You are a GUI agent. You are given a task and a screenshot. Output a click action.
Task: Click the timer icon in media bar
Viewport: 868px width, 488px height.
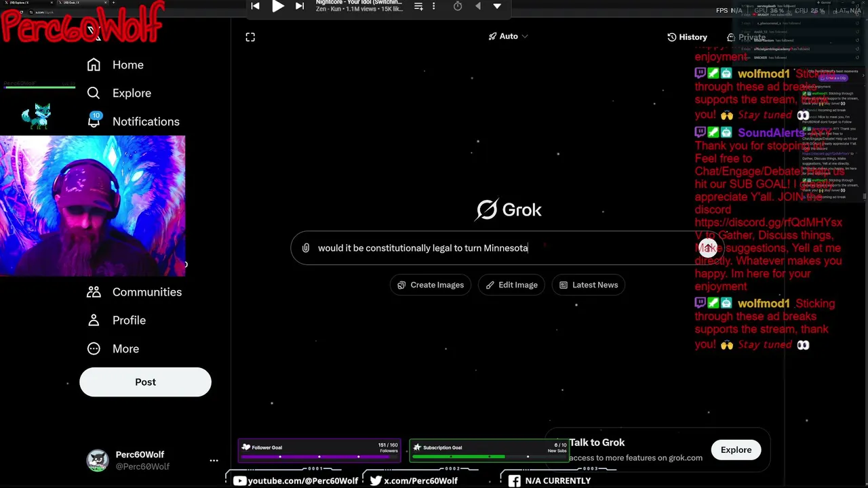coord(458,6)
